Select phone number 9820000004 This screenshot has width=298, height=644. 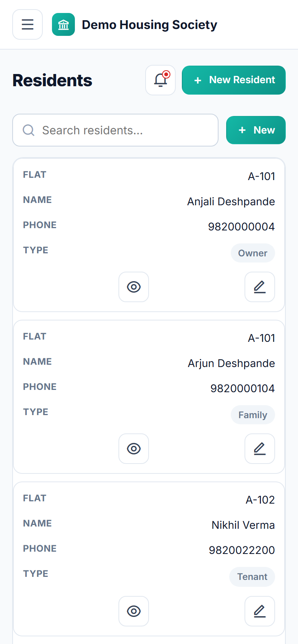coord(241,227)
